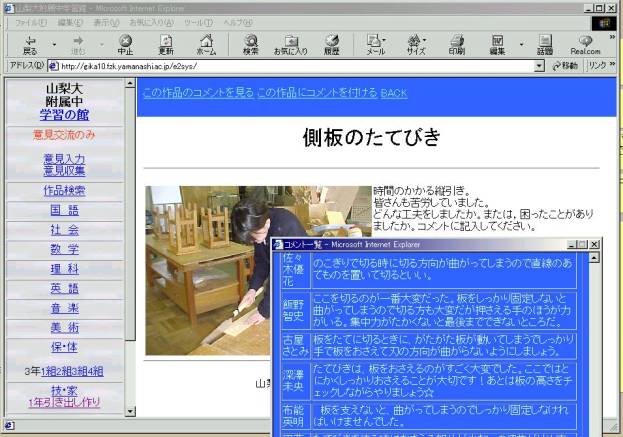Click the 1組 class link
Screen dimensions: 623x437
[48, 371]
